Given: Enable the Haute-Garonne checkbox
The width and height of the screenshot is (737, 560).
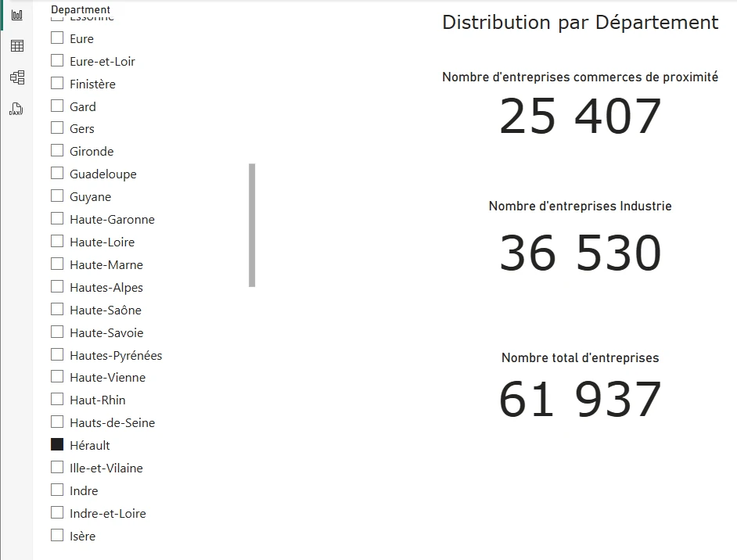Looking at the screenshot, I should [x=57, y=218].
